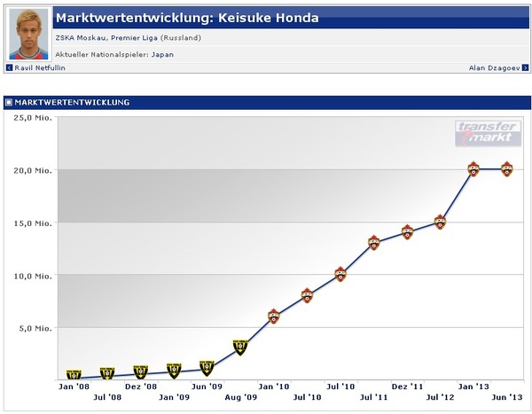
Task: Click the MARKTWERTENTWICKLUNG section heading
Action: pos(72,102)
